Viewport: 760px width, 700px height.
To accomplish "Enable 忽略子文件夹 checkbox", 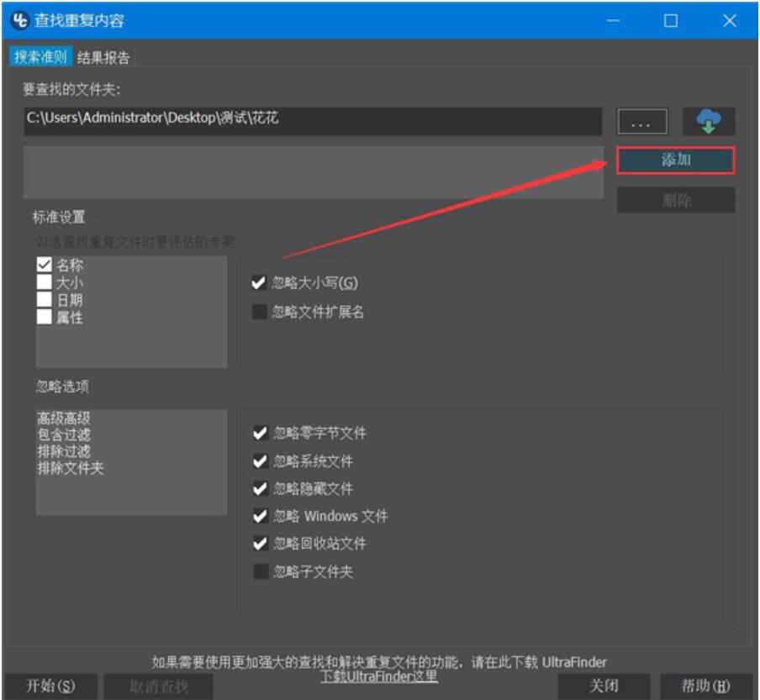I will click(x=261, y=571).
